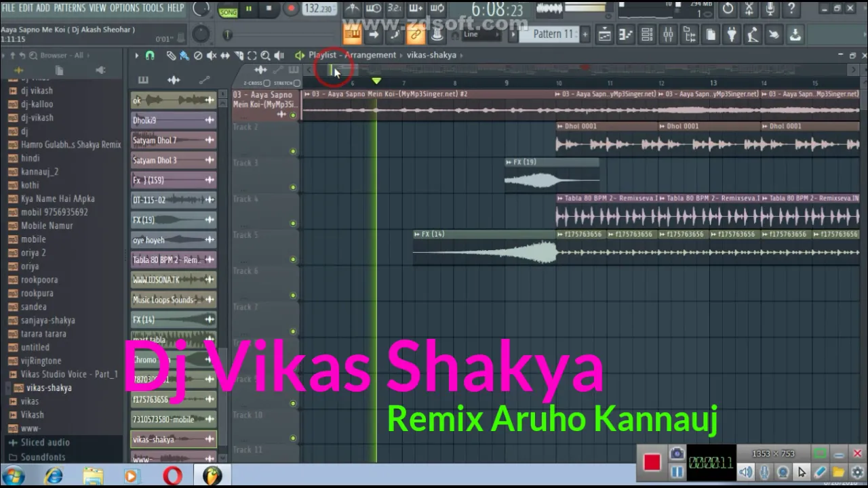Open FL Studio taskbar icon
This screenshot has height=488, width=868.
tap(212, 476)
